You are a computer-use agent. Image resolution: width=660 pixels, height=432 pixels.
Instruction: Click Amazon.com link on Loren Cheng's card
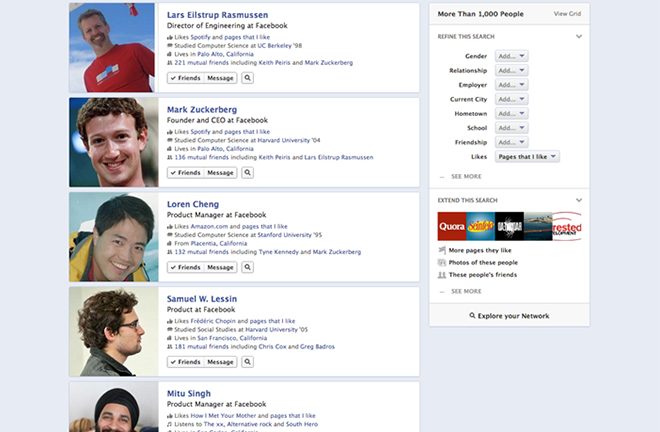pyautogui.click(x=209, y=226)
